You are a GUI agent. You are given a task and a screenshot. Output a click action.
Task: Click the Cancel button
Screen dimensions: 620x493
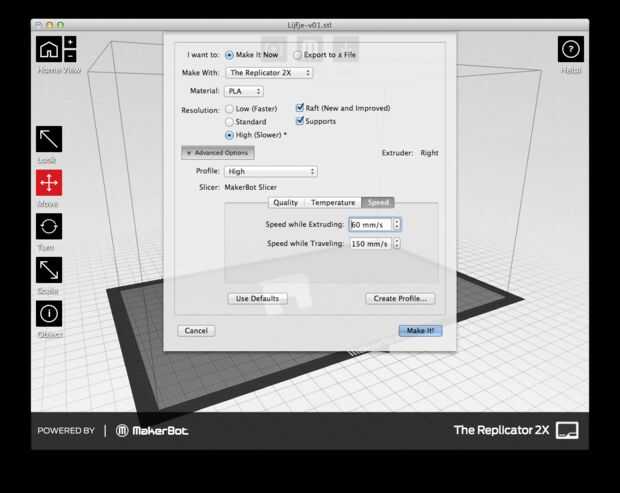coord(196,331)
